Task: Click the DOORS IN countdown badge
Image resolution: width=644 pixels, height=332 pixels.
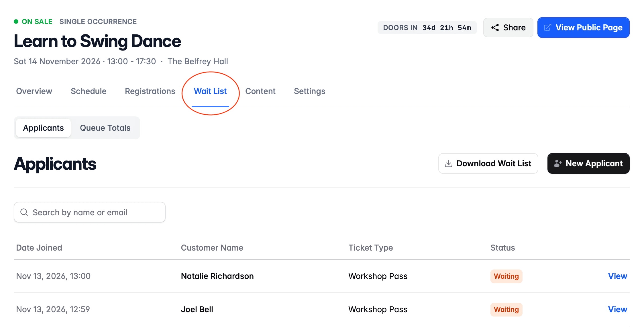Action: point(427,28)
